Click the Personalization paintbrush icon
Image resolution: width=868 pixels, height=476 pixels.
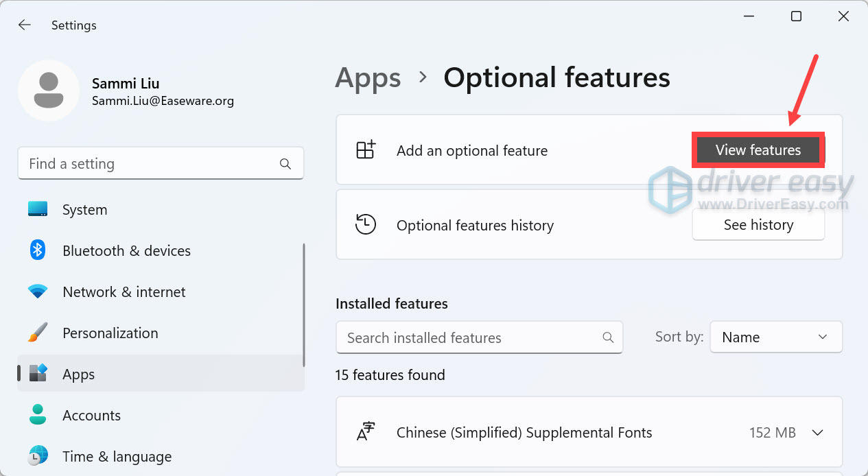pos(38,333)
